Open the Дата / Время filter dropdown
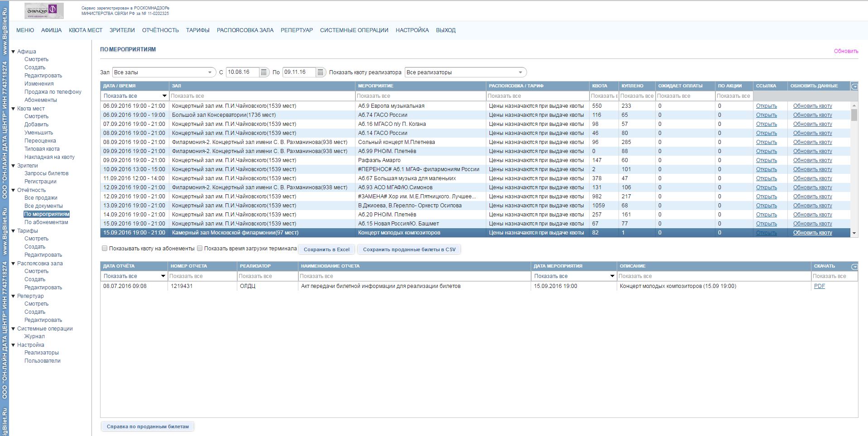Screen dimensions: 868x436 [x=164, y=96]
